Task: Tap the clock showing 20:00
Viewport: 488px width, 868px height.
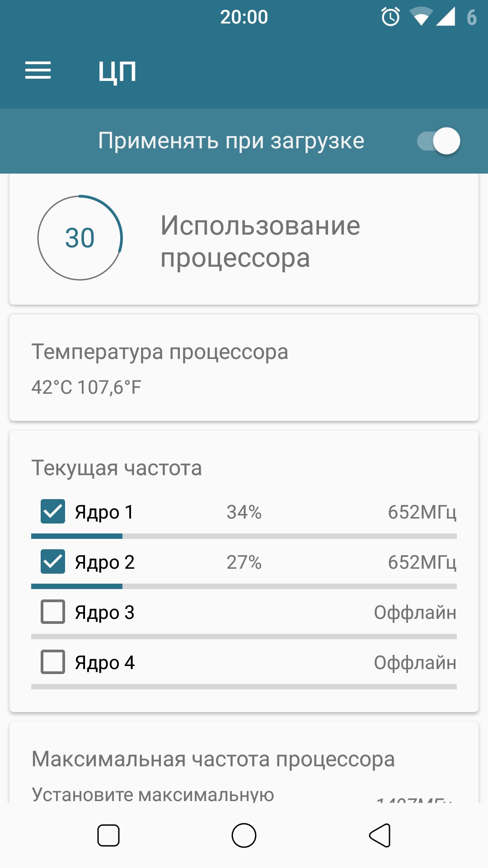Action: [x=244, y=17]
